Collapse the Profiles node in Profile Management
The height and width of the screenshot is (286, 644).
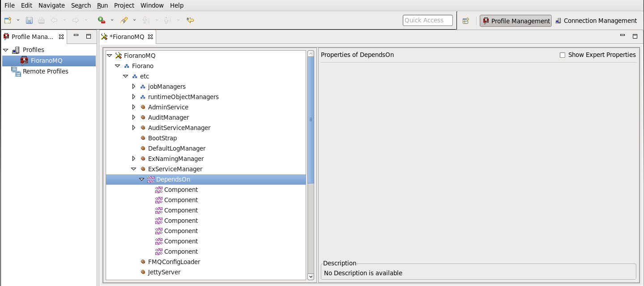(x=6, y=50)
